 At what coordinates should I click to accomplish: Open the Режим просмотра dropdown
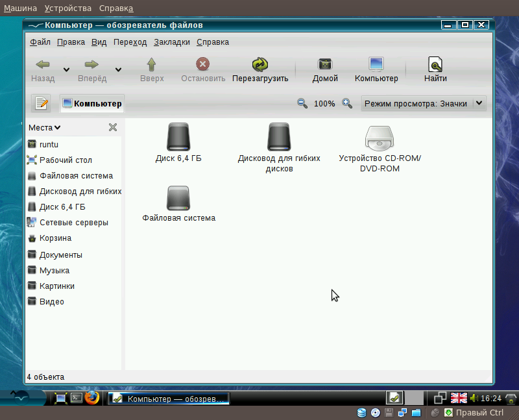click(x=424, y=103)
